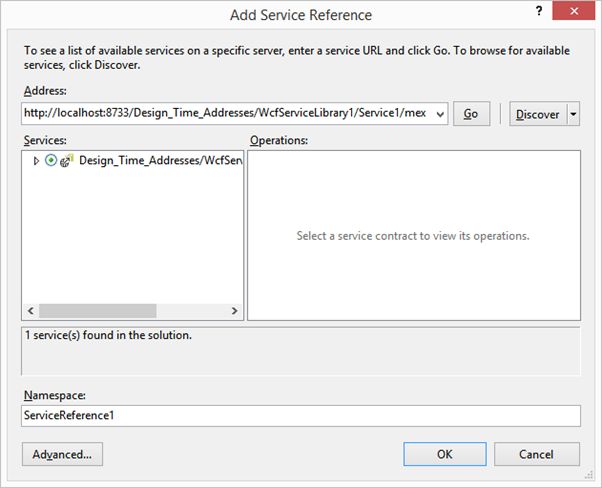Click Cancel to dismiss the dialog
The image size is (602, 488).
(536, 454)
